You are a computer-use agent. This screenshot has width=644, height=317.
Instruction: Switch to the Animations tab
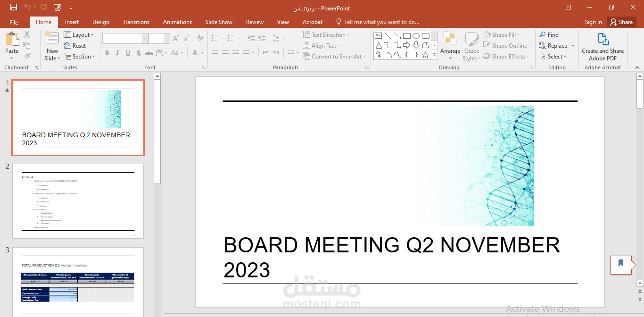coord(177,22)
